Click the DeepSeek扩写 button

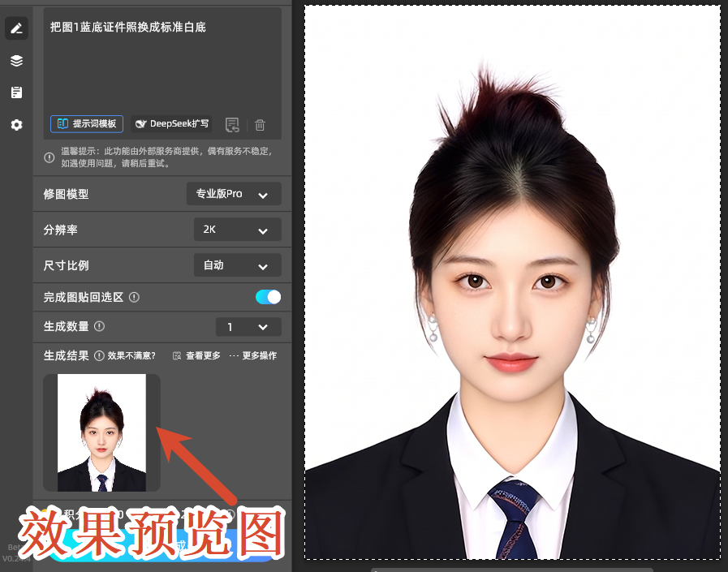(x=171, y=124)
